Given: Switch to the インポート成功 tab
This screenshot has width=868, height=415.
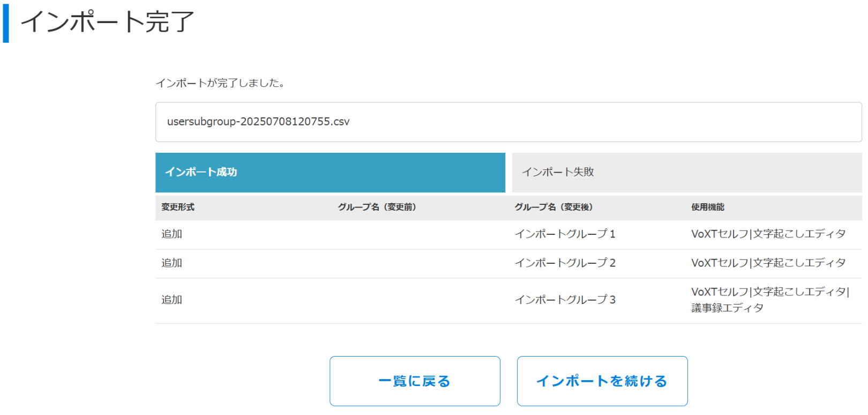Looking at the screenshot, I should 330,172.
